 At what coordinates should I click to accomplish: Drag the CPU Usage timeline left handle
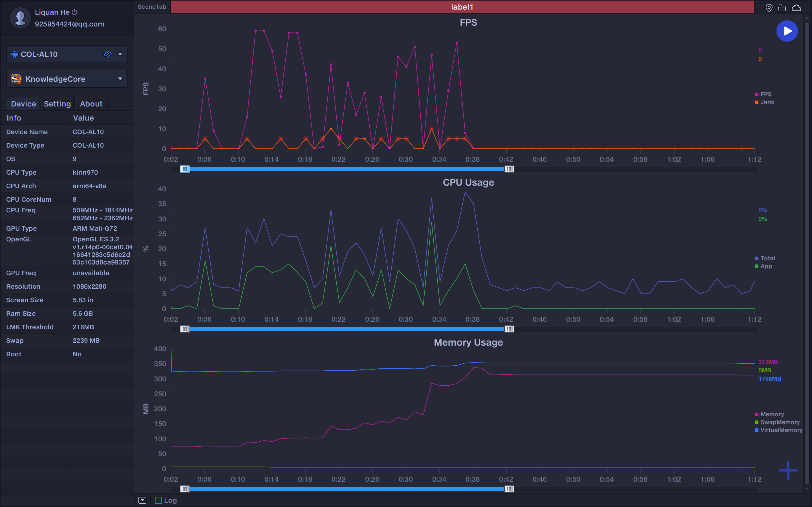tap(185, 329)
